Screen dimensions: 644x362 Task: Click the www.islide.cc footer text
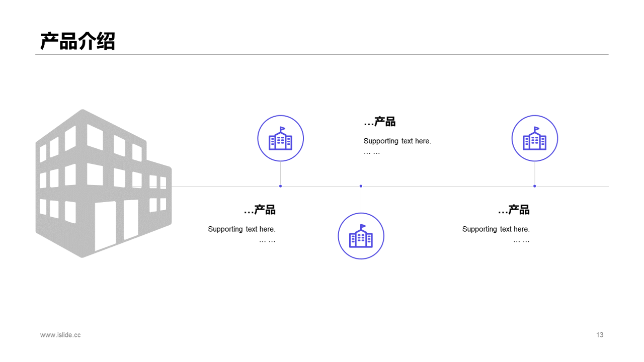click(x=60, y=335)
